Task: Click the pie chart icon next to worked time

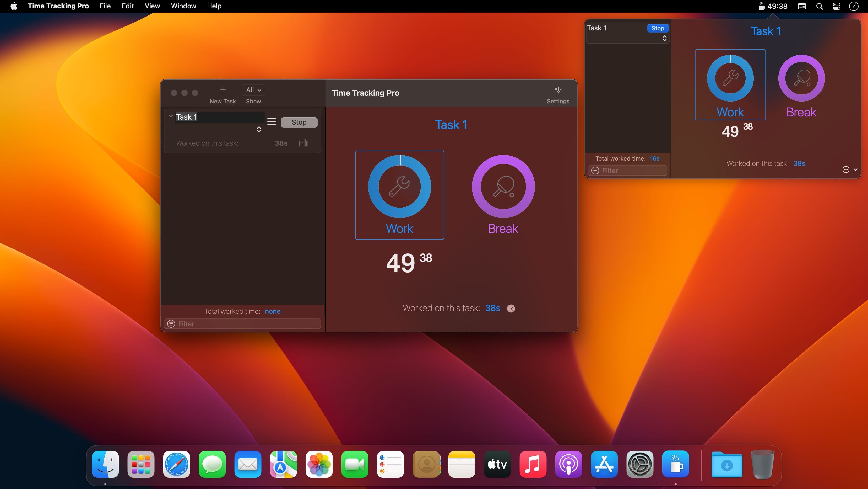Action: pyautogui.click(x=511, y=307)
